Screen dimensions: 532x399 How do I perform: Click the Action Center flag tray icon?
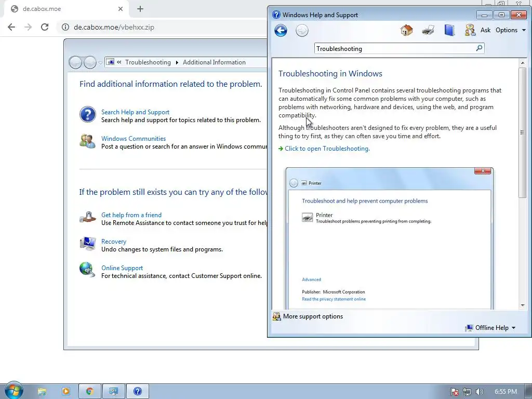point(454,392)
